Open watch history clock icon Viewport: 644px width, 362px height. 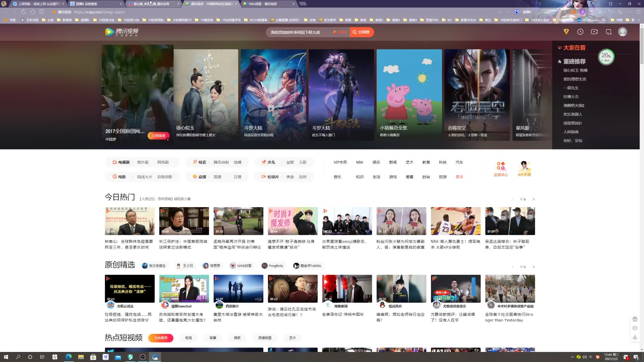[x=580, y=32]
